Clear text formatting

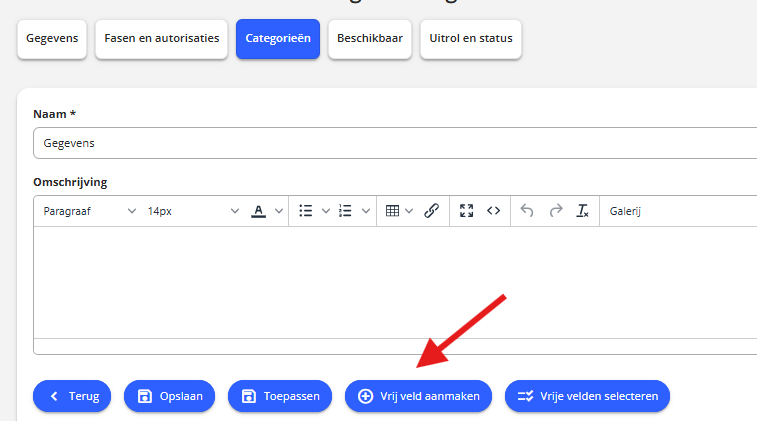coord(583,211)
